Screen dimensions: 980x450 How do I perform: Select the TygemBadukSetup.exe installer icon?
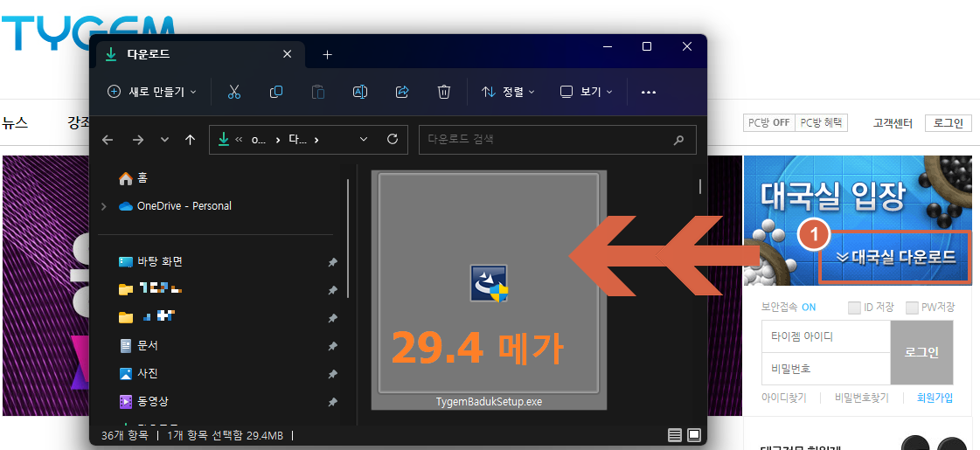[x=489, y=283]
